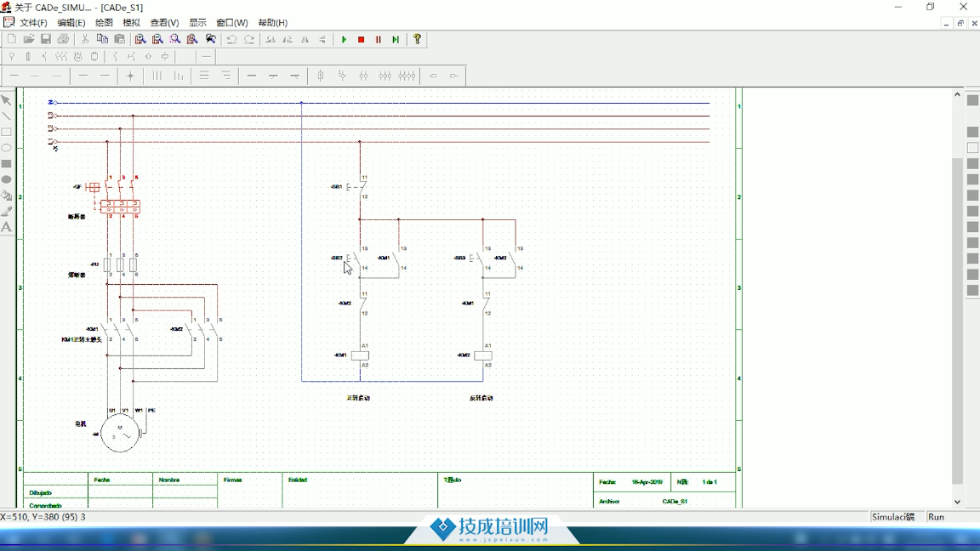Choose the eyedropper color picker tool
The width and height of the screenshot is (980, 551).
6,212
